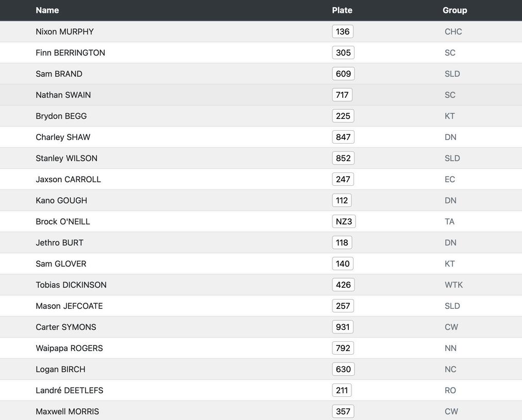Image resolution: width=522 pixels, height=420 pixels.
Task: Click Stanley WILSON's SLD group label
Action: pos(452,158)
